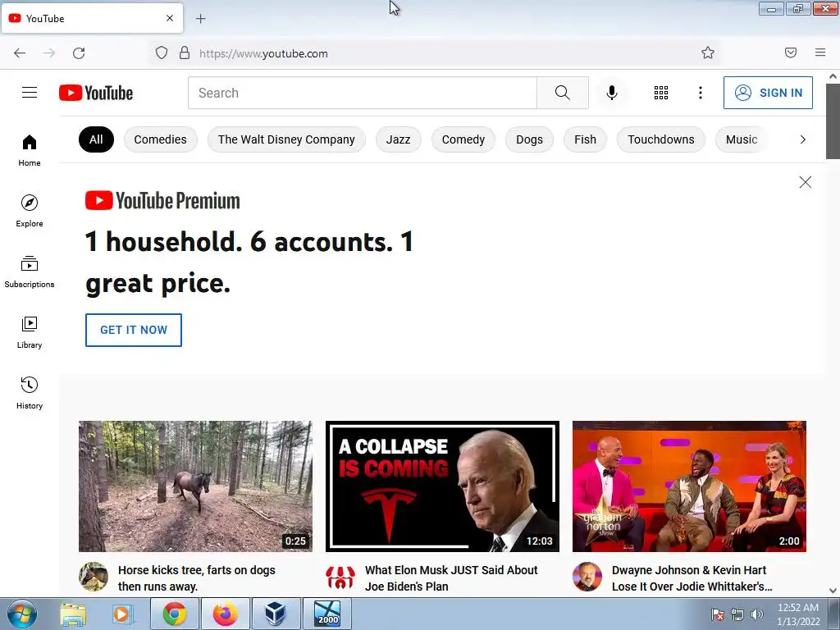Click the scrollbar up arrow

click(833, 76)
